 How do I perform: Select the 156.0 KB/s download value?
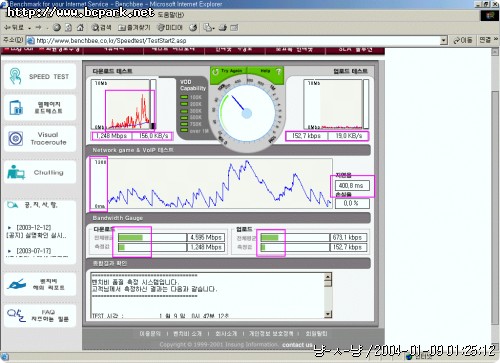click(153, 136)
